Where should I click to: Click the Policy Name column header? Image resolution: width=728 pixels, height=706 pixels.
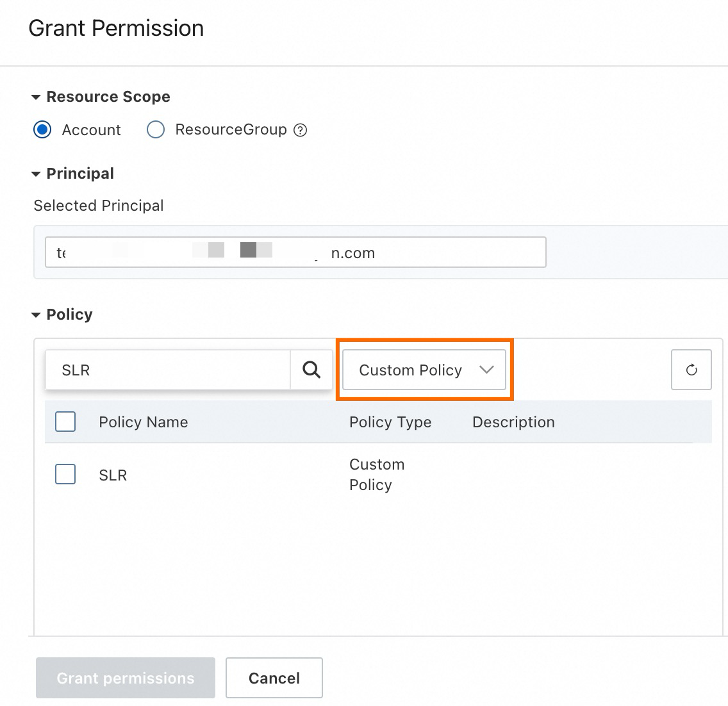click(x=143, y=422)
